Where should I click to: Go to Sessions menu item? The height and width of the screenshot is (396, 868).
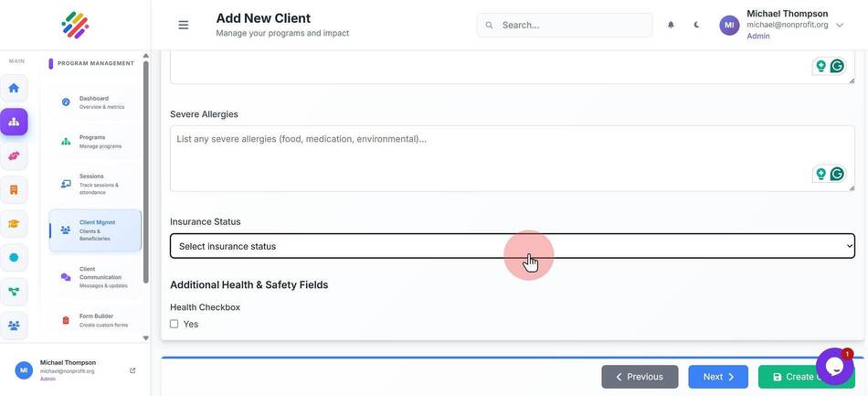[95, 184]
